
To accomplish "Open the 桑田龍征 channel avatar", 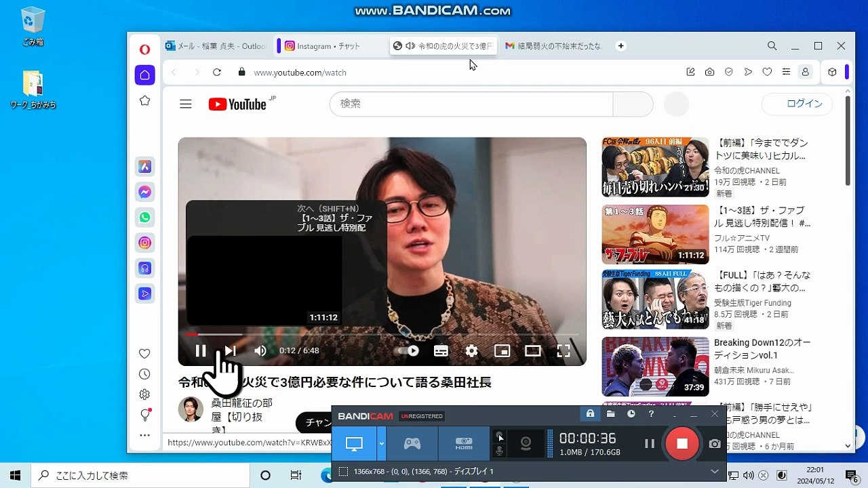I will click(191, 409).
